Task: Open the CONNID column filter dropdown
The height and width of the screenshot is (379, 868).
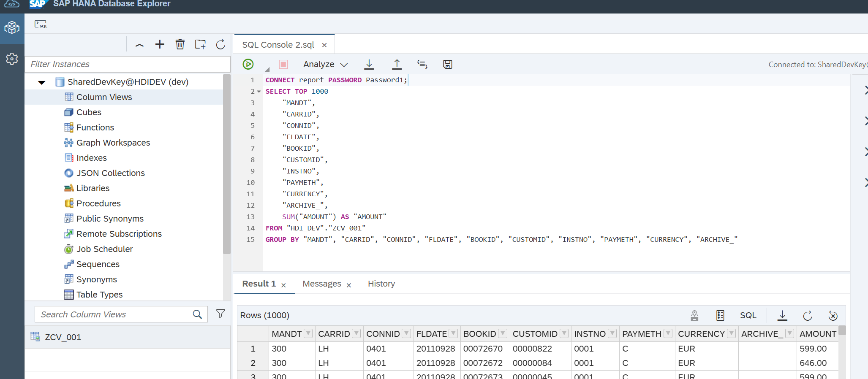Action: pos(406,333)
